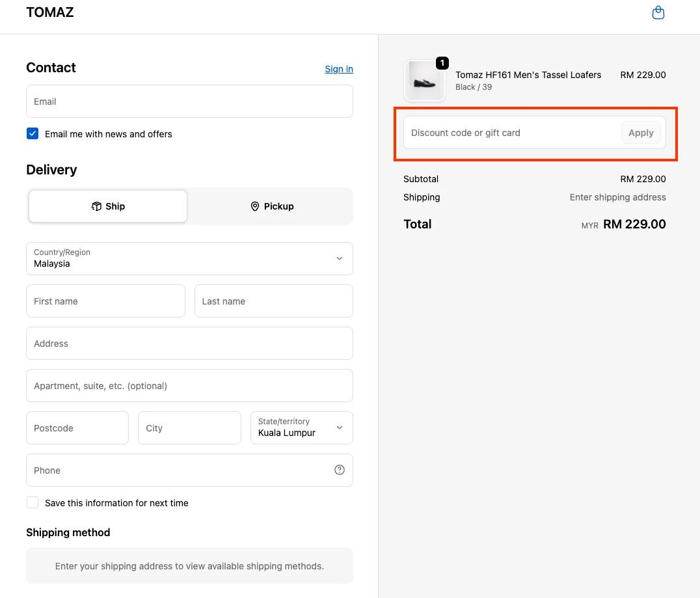Image resolution: width=700 pixels, height=598 pixels.
Task: Click into the First name field
Action: [106, 301]
